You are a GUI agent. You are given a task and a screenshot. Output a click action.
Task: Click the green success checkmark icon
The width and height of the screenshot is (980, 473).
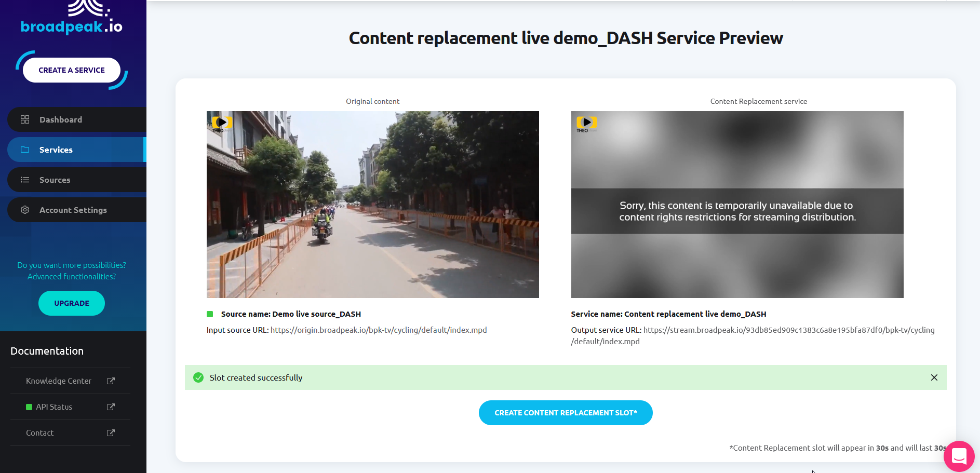pyautogui.click(x=198, y=377)
